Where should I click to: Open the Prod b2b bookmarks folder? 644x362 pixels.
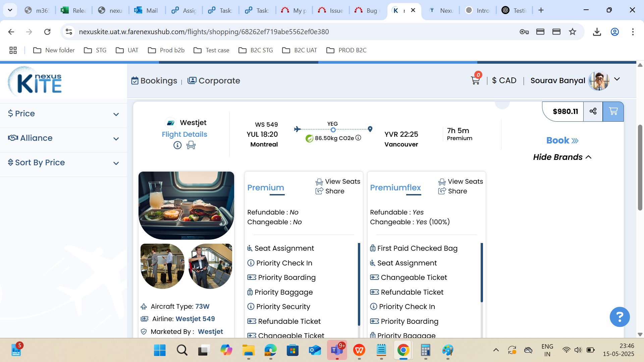point(166,50)
